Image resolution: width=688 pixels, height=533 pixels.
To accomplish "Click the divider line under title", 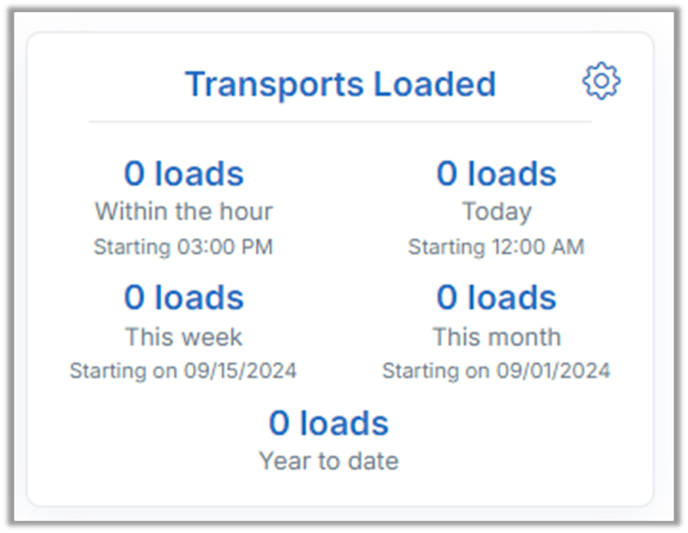I will pos(340,122).
